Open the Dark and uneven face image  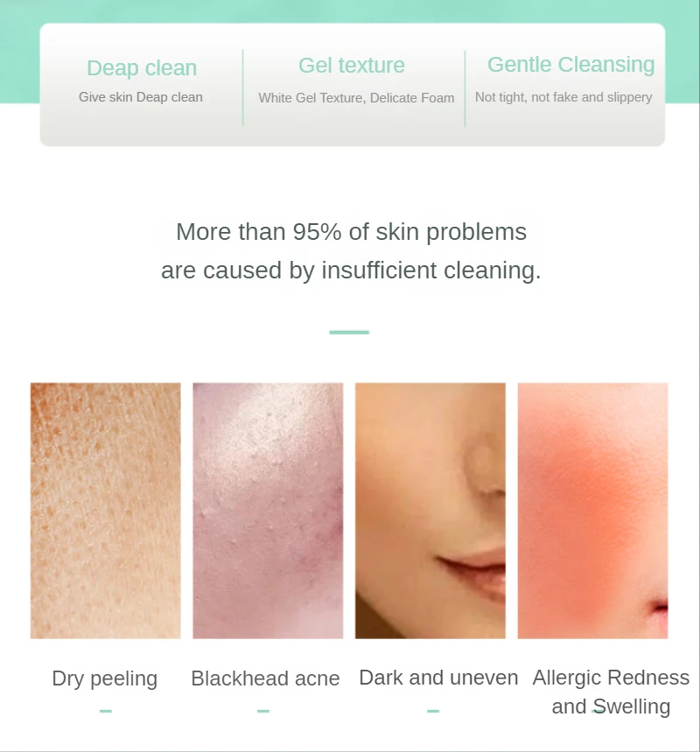coord(430,510)
